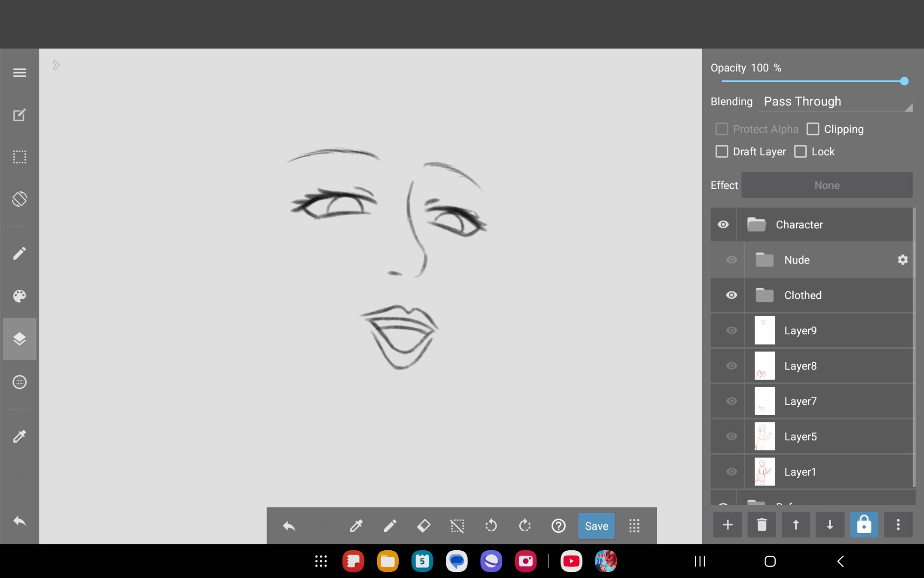Show Layer8 with eye icon
The height and width of the screenshot is (578, 924).
(x=731, y=366)
